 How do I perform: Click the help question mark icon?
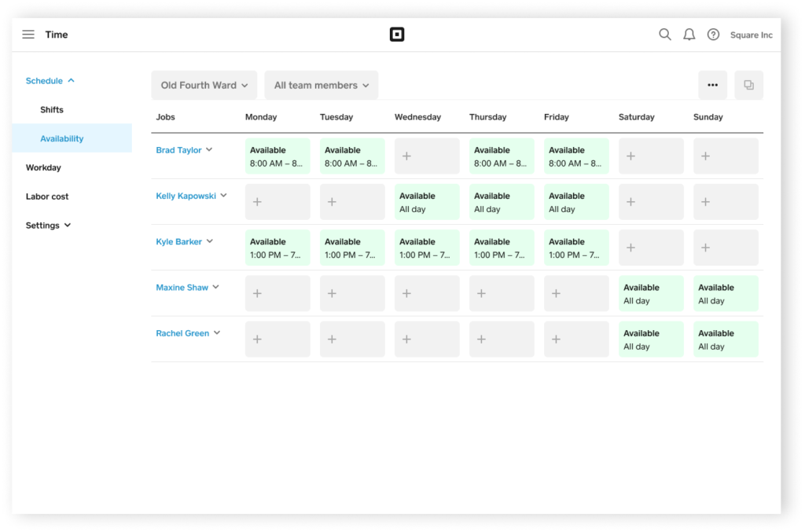[x=713, y=35]
